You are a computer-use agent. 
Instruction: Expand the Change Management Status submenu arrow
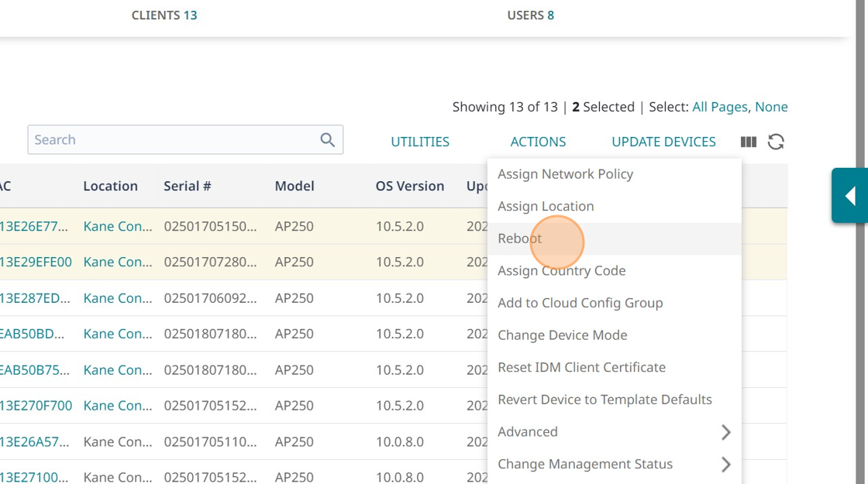[x=725, y=465]
